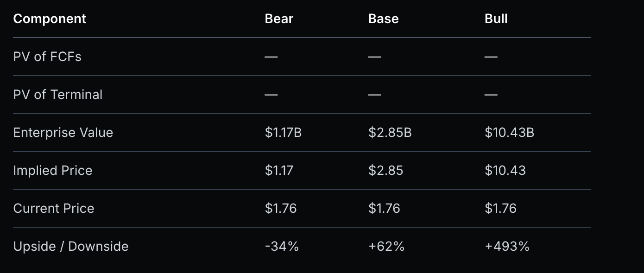Screen dimensions: 644x273
Task: Click the Bull current price $1.76
Action: click(500, 209)
